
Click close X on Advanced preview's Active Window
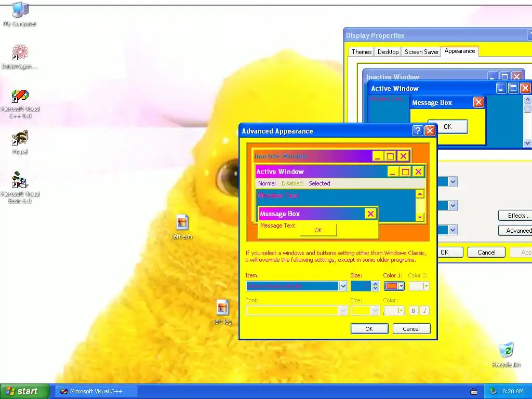coord(418,171)
